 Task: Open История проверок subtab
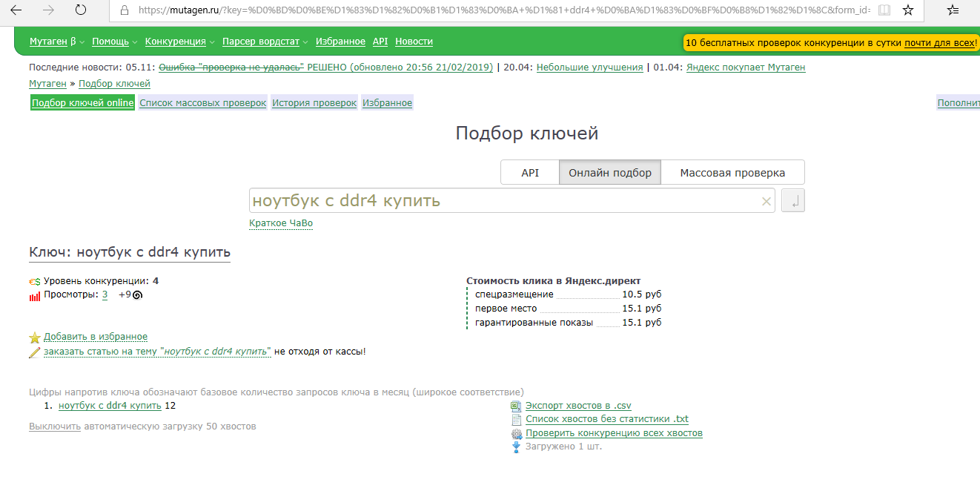coord(314,103)
